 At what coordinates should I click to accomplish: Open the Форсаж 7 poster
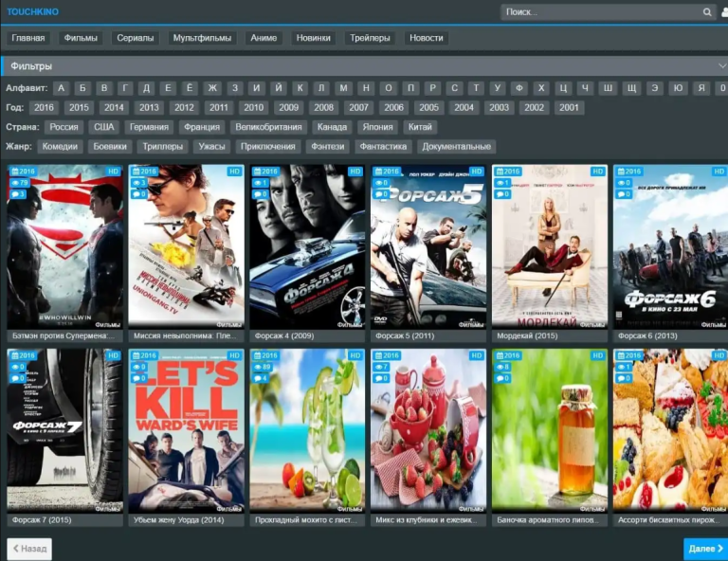point(65,430)
